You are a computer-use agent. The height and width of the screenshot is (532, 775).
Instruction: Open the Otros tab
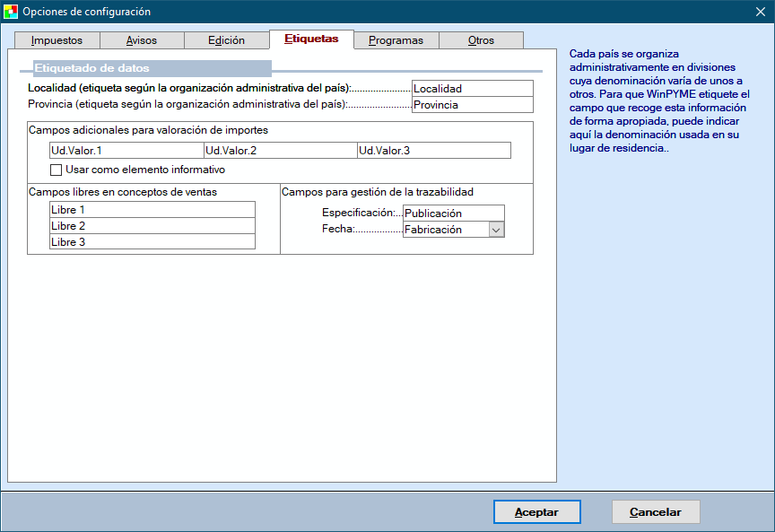[481, 40]
